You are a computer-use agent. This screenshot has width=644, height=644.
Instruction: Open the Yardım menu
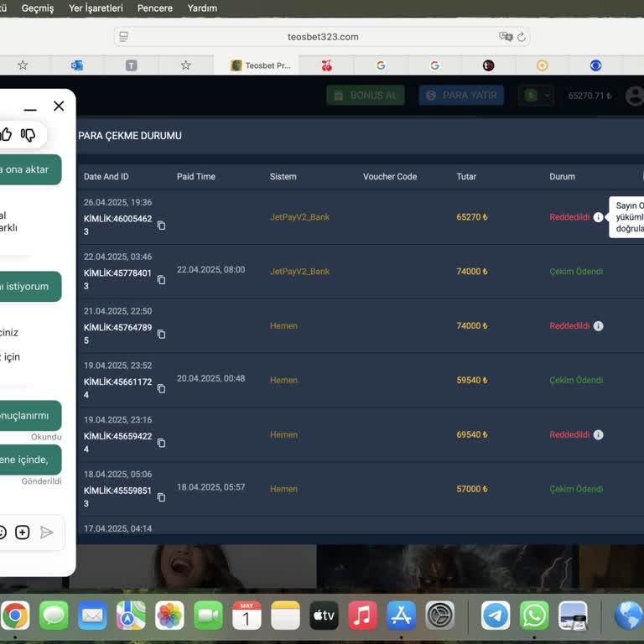pos(202,8)
